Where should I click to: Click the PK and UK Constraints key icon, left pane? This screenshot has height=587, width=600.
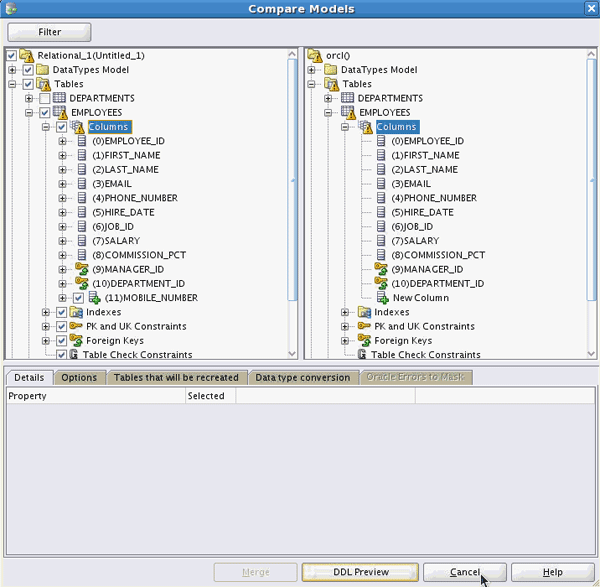pos(76,326)
